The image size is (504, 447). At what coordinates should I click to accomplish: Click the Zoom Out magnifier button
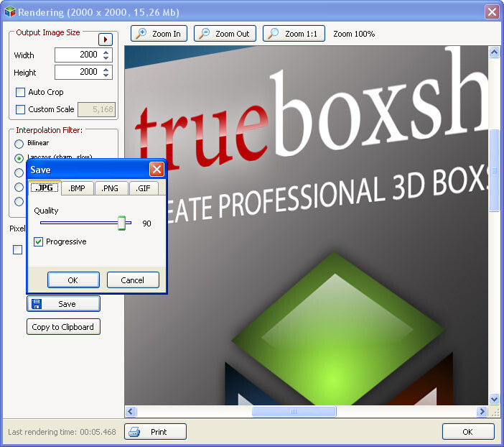tap(225, 34)
